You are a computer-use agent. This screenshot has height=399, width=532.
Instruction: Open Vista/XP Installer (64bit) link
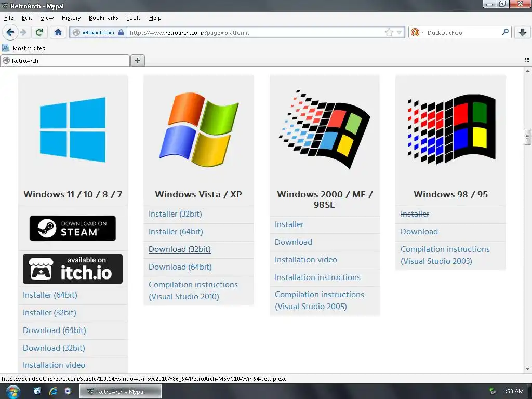tap(176, 232)
